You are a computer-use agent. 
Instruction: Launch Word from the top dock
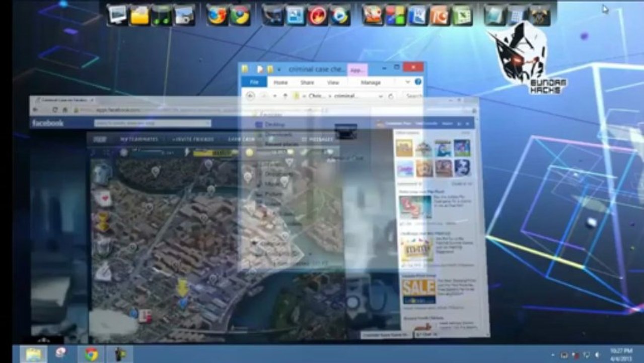[x=417, y=15]
